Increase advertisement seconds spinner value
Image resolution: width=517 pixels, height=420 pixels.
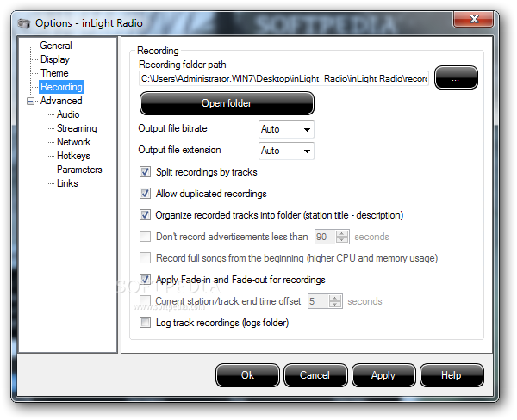coord(342,233)
